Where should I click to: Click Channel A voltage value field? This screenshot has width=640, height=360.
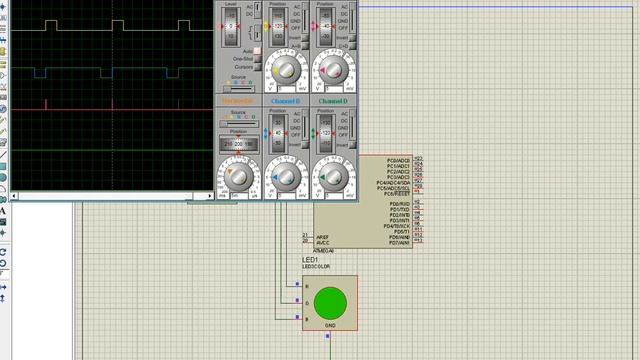[286, 89]
